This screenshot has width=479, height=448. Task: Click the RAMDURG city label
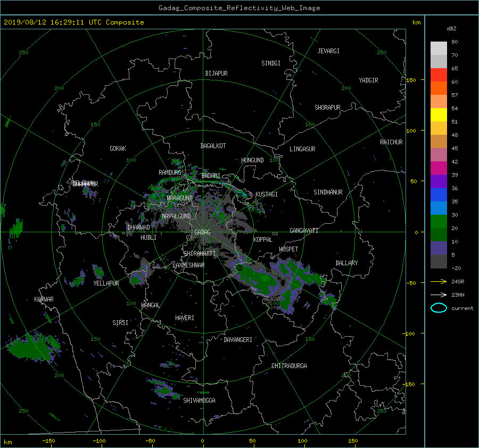point(170,173)
